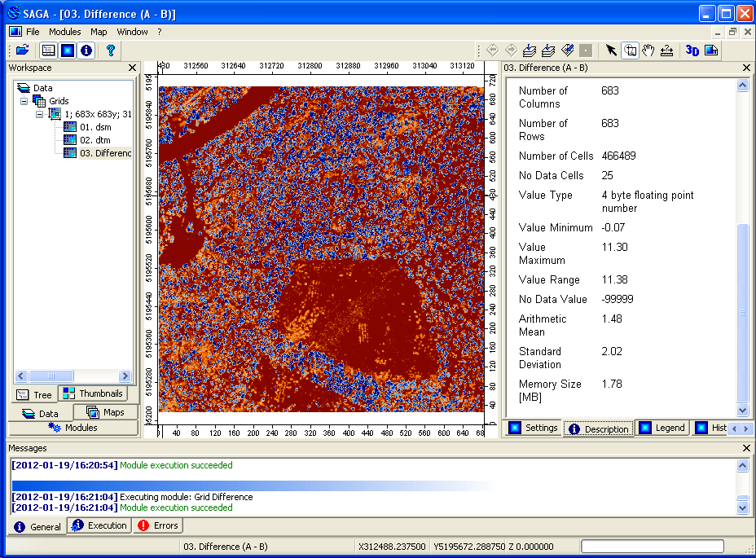Open the 3D View tool
The width and height of the screenshot is (756, 558).
(692, 50)
